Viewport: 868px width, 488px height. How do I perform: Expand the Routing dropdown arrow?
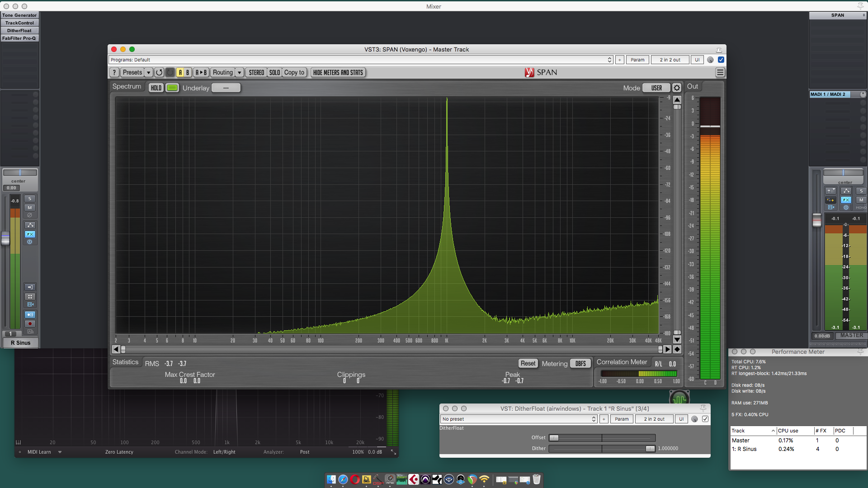point(240,72)
